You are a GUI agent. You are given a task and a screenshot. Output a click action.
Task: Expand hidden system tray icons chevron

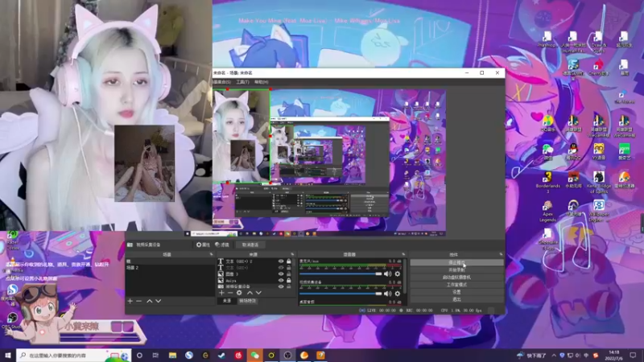(554, 356)
